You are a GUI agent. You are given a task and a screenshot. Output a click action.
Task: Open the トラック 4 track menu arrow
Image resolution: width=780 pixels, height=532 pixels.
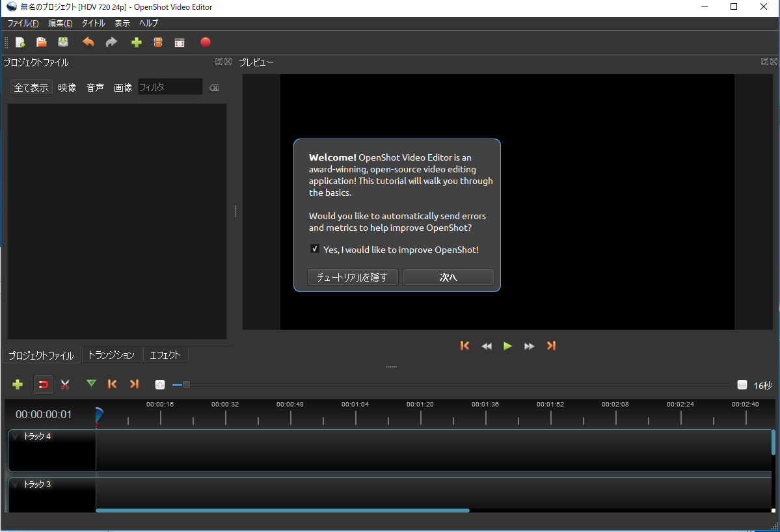(15, 436)
